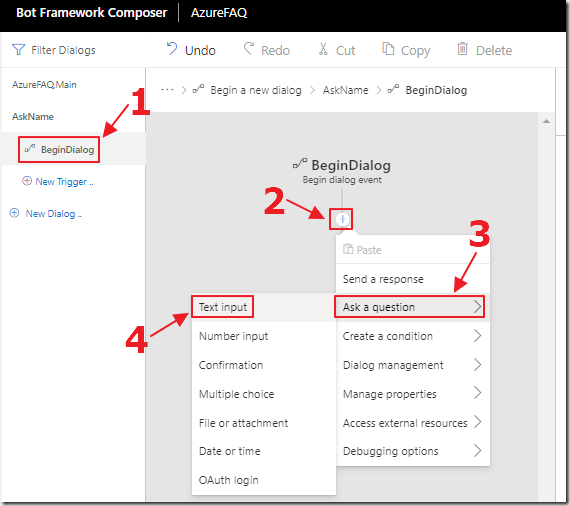Expand the Ask a question submenu arrow
570x506 pixels.
pyautogui.click(x=477, y=307)
